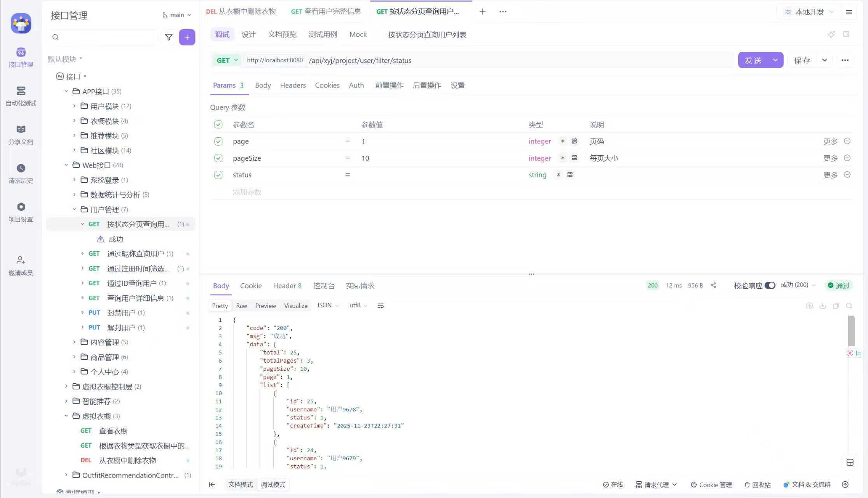Uncheck the page parameter checkbox

[x=218, y=141]
